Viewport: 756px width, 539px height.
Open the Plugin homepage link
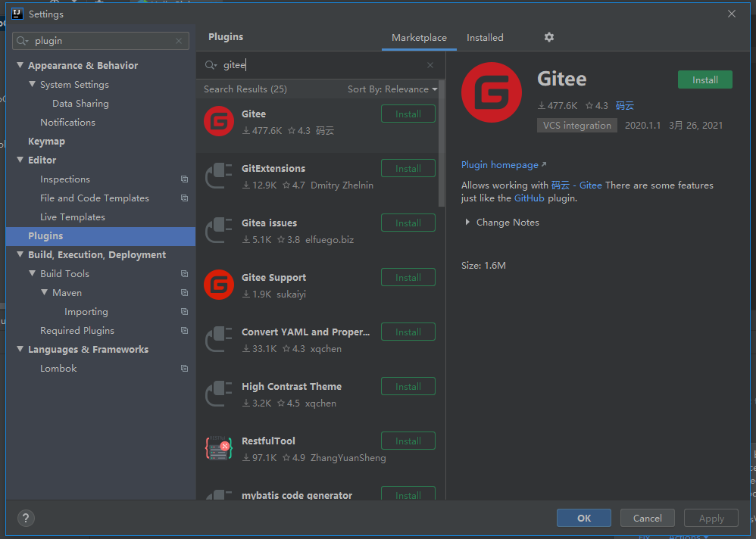tap(503, 165)
